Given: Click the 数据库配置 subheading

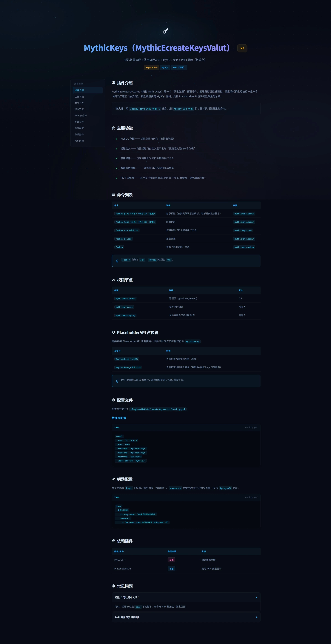Looking at the screenshot, I should pyautogui.click(x=119, y=418).
